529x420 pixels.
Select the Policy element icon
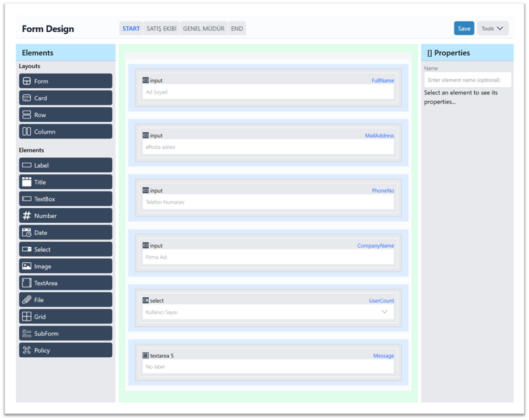point(27,351)
